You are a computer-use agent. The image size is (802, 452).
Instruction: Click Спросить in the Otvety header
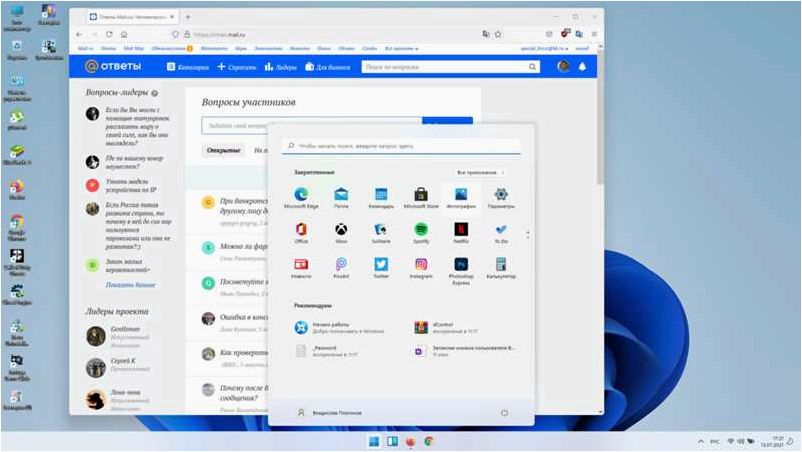click(x=237, y=67)
